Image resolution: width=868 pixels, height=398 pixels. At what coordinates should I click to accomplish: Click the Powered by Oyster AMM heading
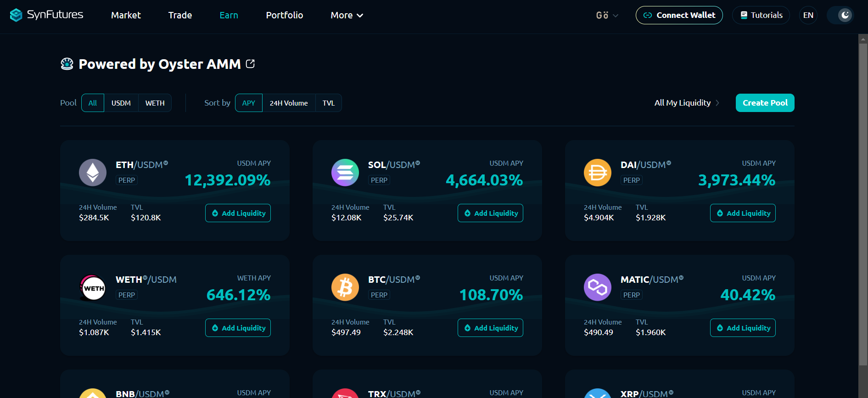(160, 64)
